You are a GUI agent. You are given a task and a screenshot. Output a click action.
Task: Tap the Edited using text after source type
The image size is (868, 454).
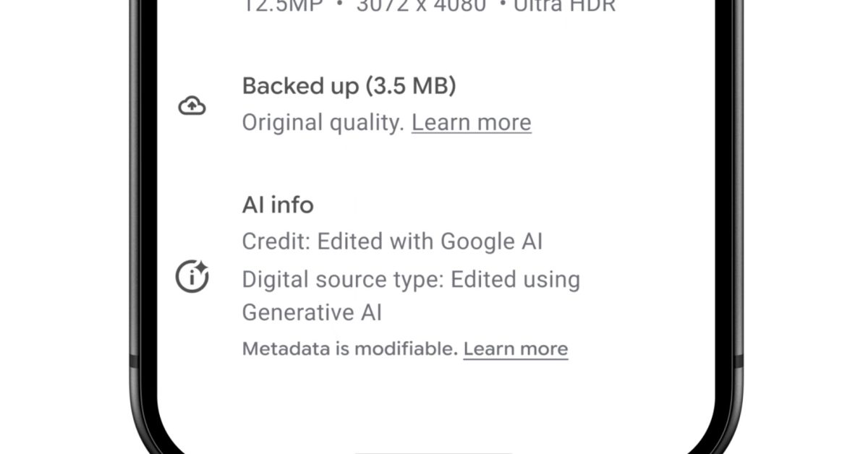515,279
